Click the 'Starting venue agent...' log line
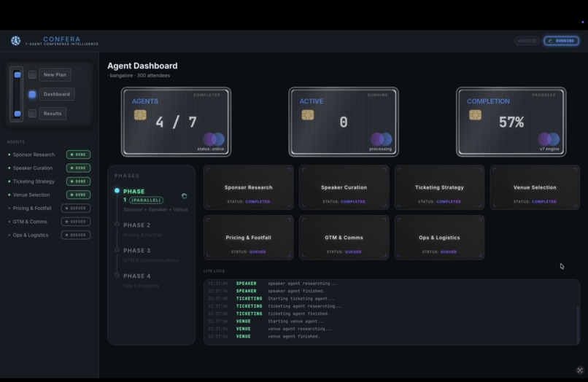588x382 pixels. click(296, 321)
